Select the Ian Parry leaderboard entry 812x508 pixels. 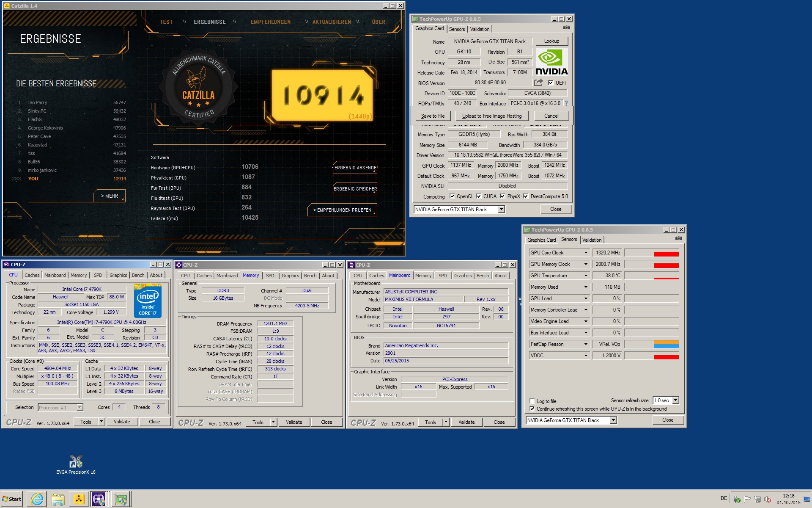click(72, 102)
